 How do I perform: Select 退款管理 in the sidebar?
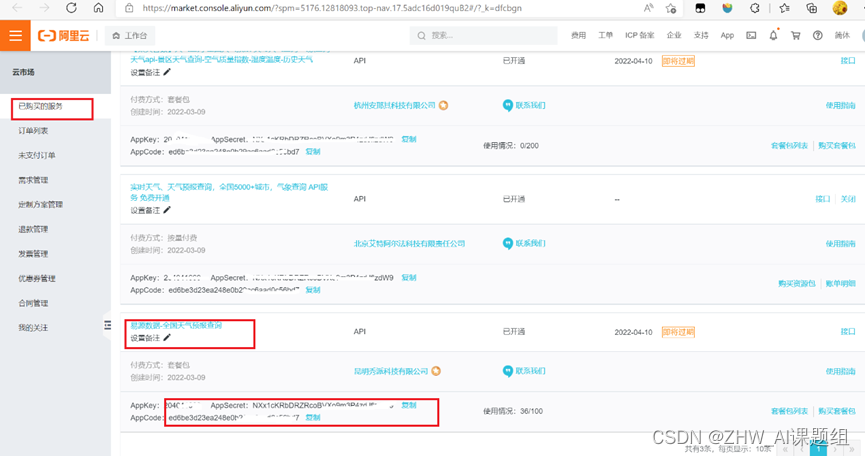tap(33, 229)
